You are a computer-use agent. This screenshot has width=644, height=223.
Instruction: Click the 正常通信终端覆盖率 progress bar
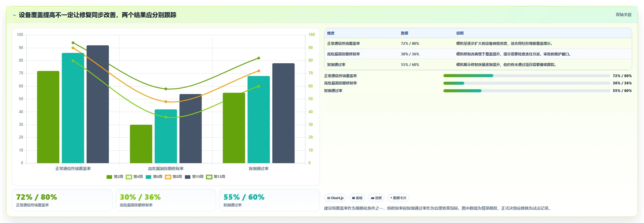click(527, 76)
